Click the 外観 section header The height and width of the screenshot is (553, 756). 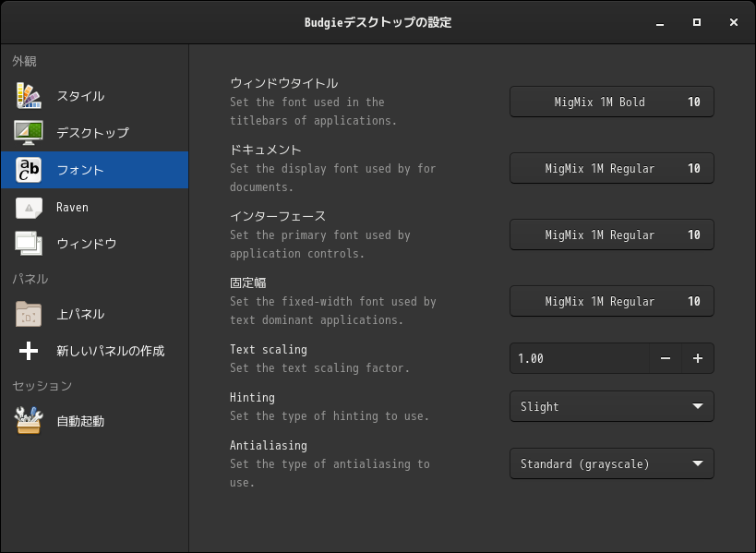[x=24, y=61]
